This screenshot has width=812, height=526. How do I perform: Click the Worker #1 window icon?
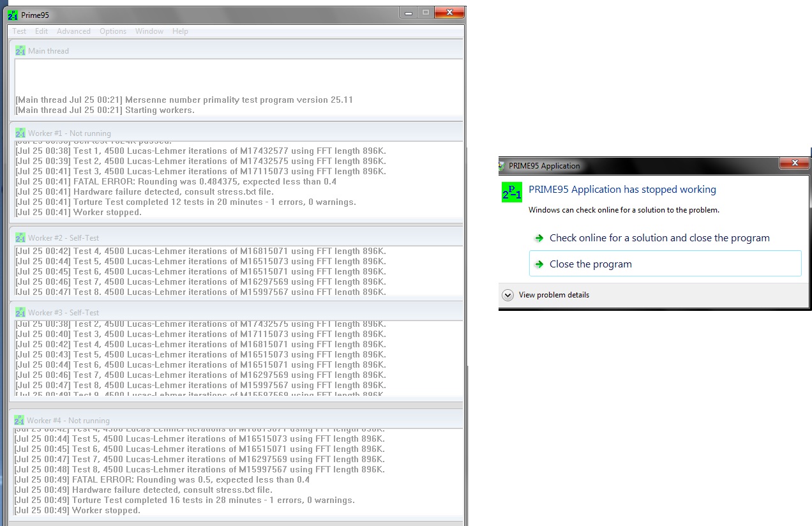20,133
